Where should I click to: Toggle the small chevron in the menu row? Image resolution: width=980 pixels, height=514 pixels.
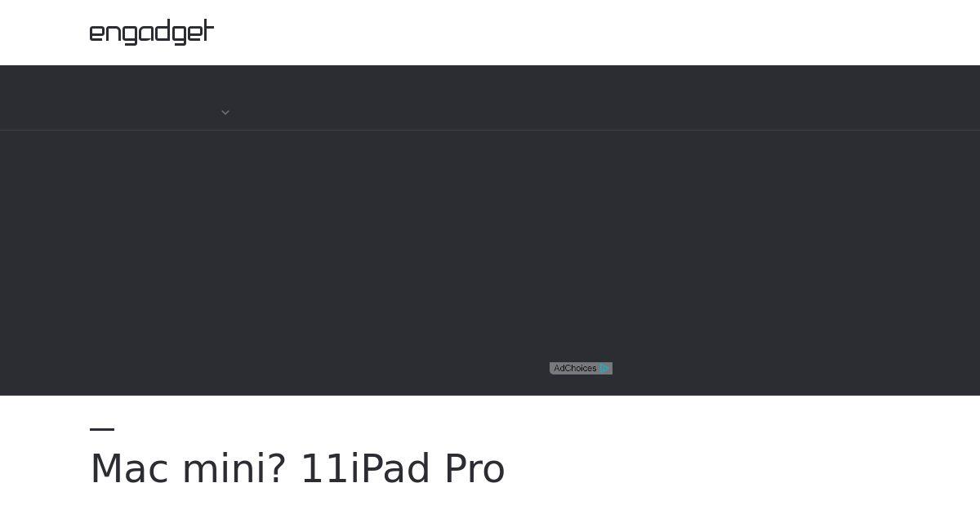(x=225, y=113)
